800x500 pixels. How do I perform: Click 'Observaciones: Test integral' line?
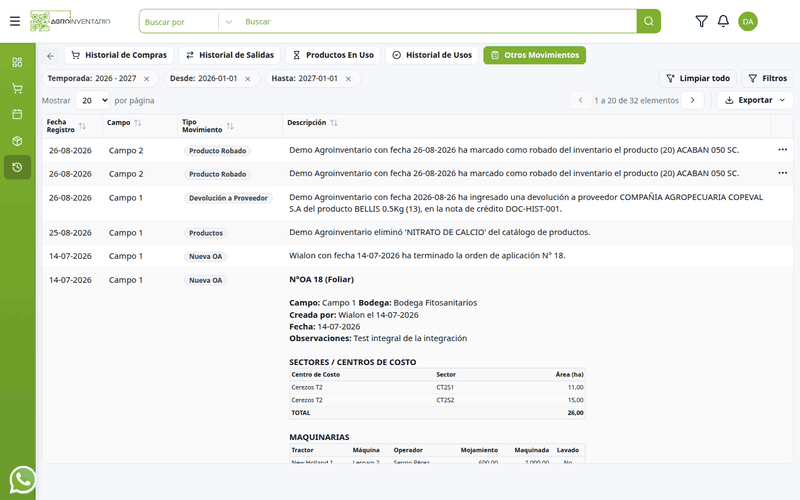click(378, 338)
